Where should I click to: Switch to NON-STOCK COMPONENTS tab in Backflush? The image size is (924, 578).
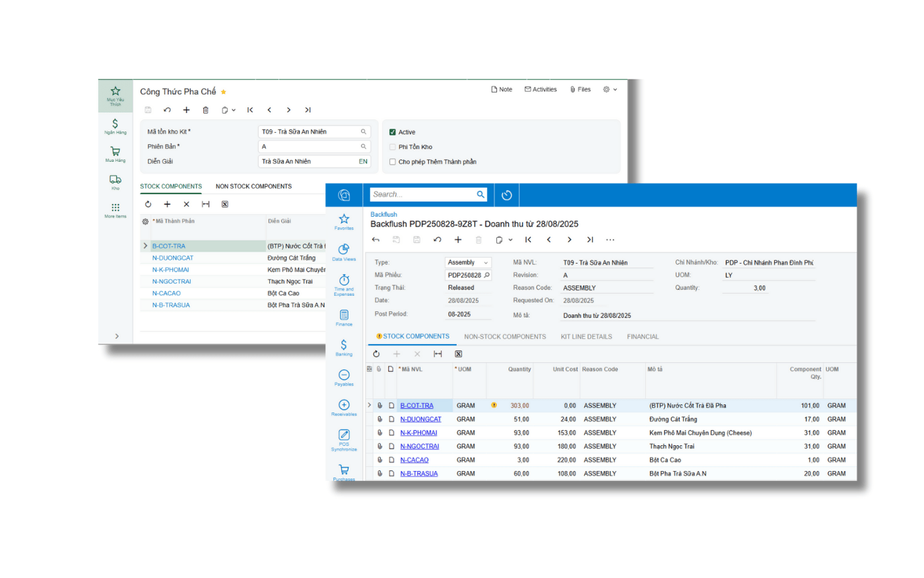tap(505, 337)
